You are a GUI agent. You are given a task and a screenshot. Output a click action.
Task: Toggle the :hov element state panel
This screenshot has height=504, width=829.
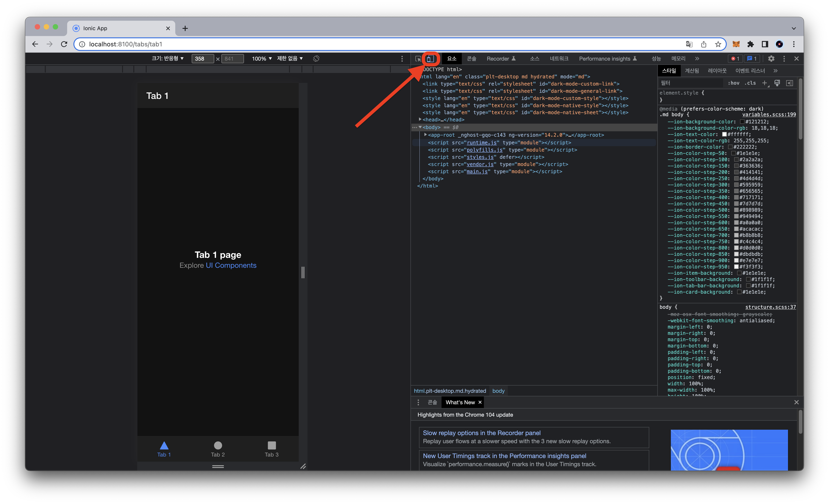tap(733, 83)
